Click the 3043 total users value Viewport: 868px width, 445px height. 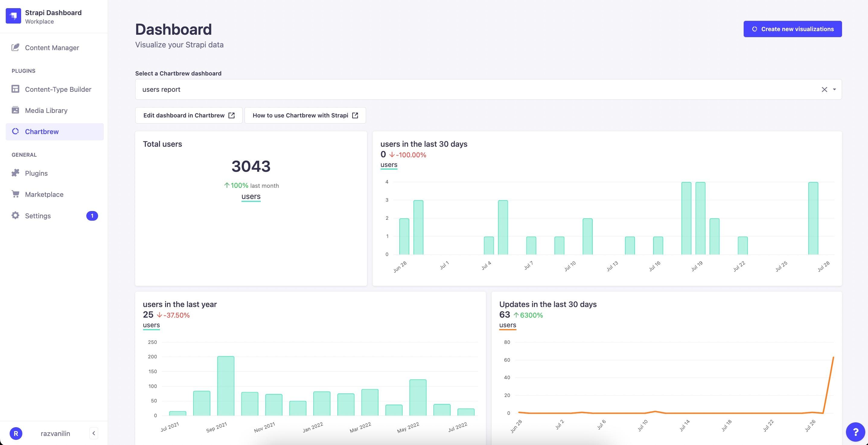(x=251, y=166)
